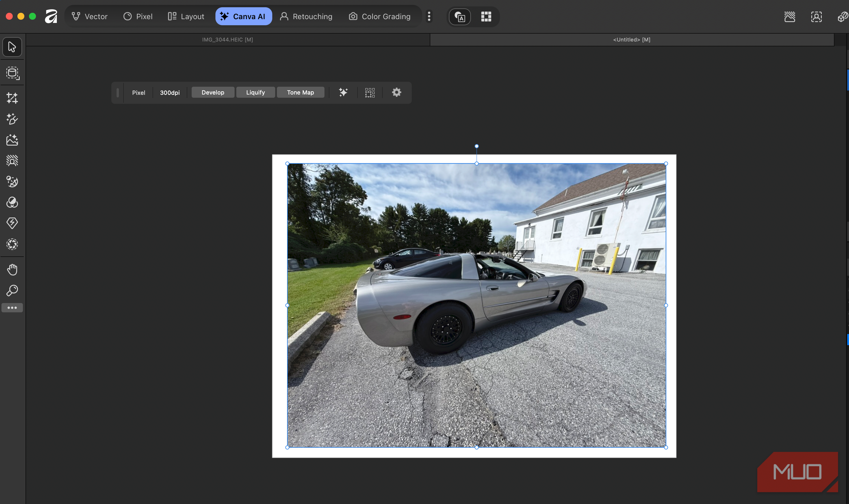The height and width of the screenshot is (504, 849).
Task: Click the camera aperture tool icon
Action: 12,244
